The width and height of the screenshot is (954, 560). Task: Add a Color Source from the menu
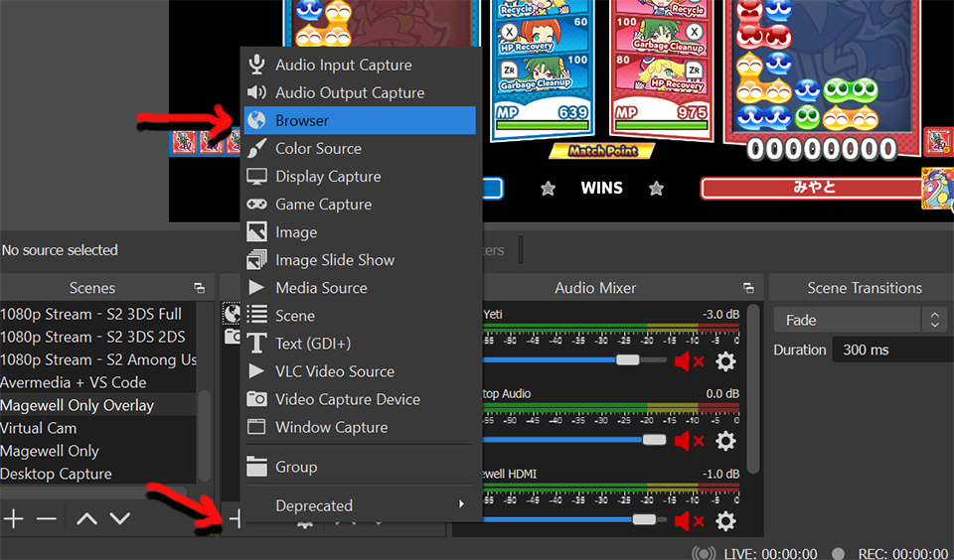pyautogui.click(x=359, y=148)
